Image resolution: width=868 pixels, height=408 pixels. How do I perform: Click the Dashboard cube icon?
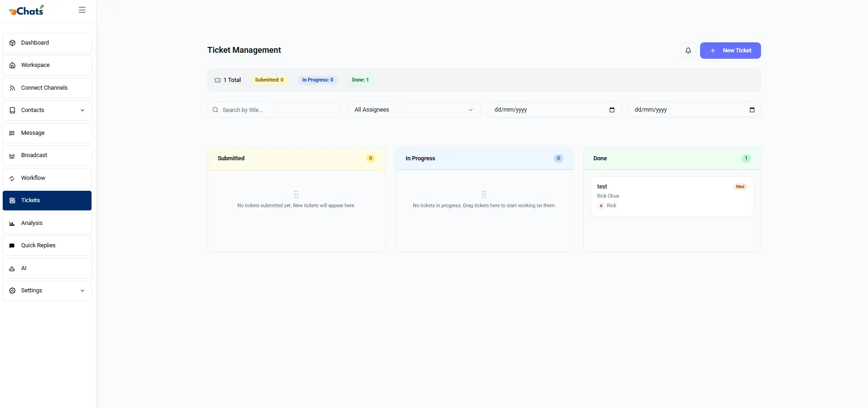12,43
